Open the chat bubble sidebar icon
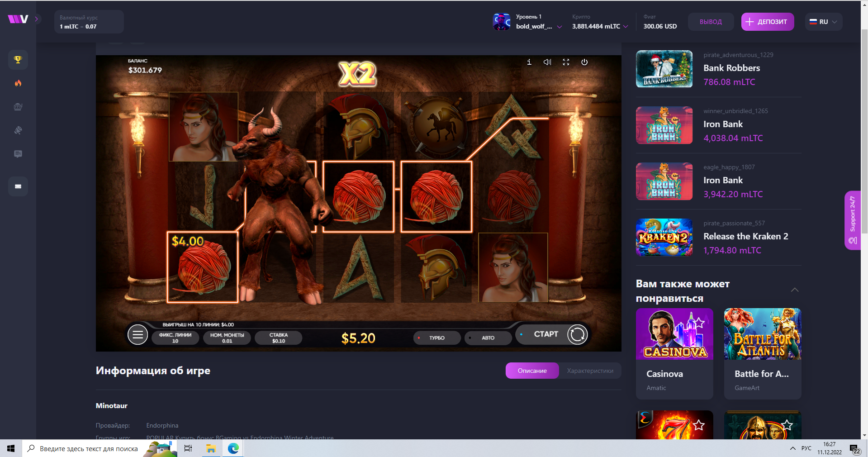868x457 pixels. (18, 154)
